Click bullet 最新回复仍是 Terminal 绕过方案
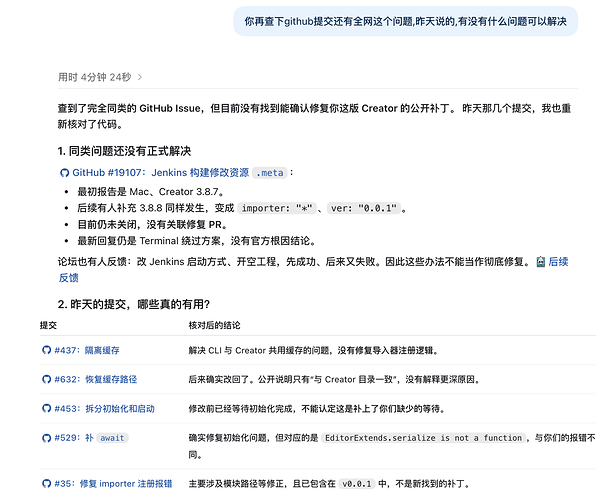The width and height of the screenshot is (607, 499). [197, 241]
